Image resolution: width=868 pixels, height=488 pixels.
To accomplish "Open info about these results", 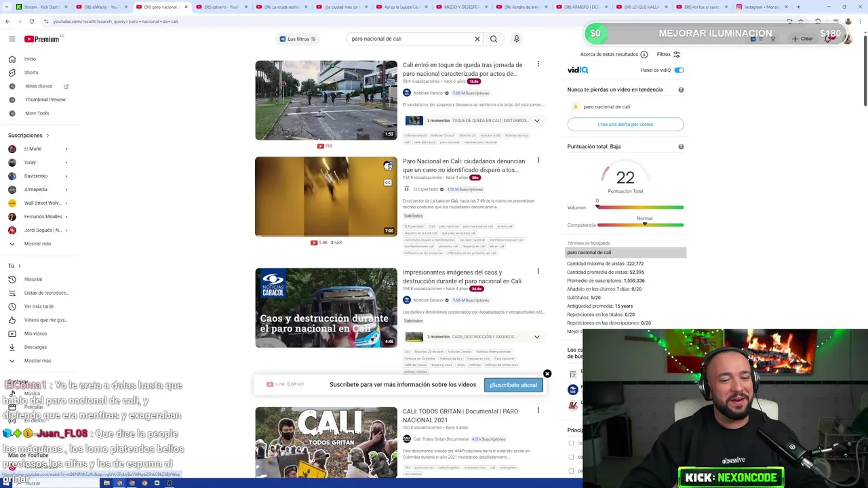I will click(x=644, y=54).
